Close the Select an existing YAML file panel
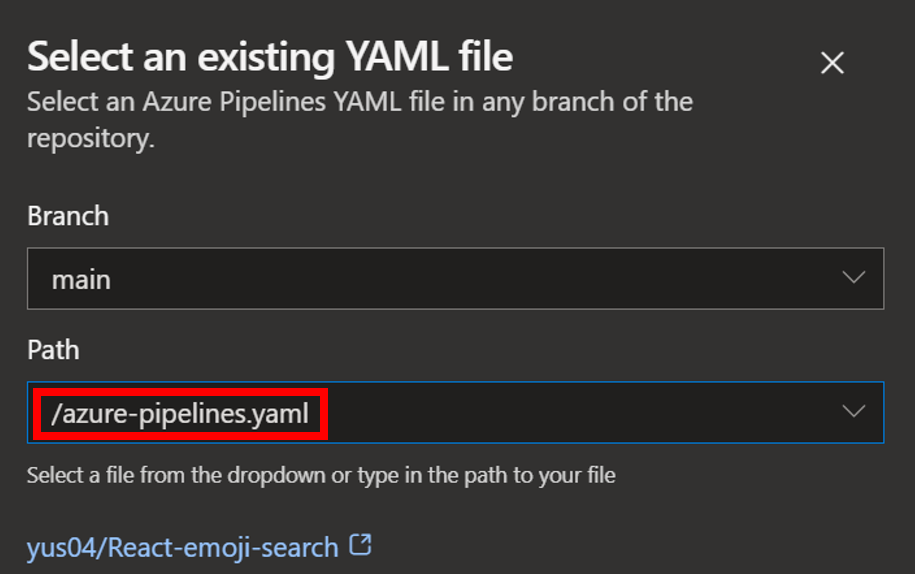This screenshot has width=915, height=574. [832, 63]
